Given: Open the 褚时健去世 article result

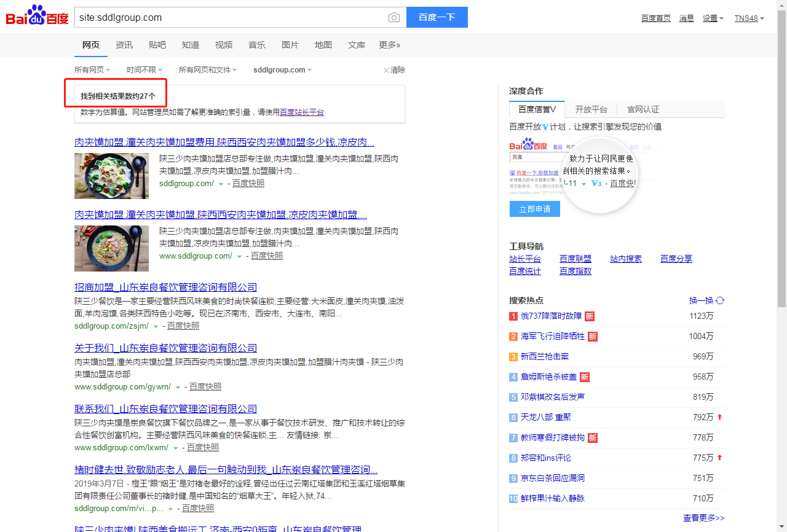Looking at the screenshot, I should (226, 470).
